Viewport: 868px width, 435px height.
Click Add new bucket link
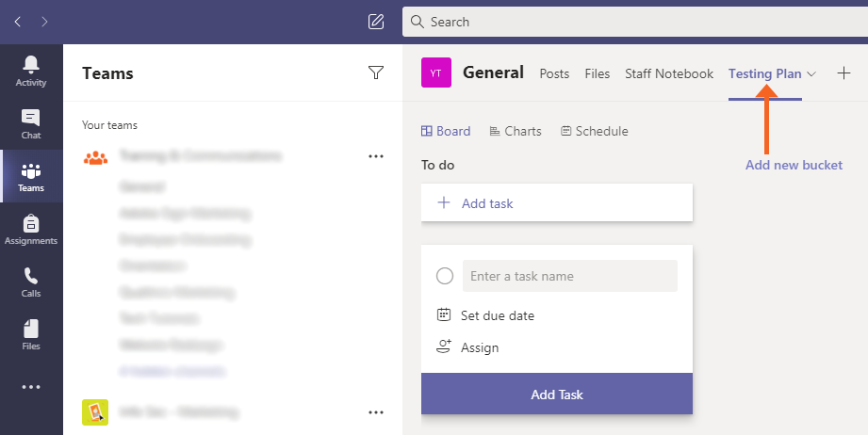point(794,165)
